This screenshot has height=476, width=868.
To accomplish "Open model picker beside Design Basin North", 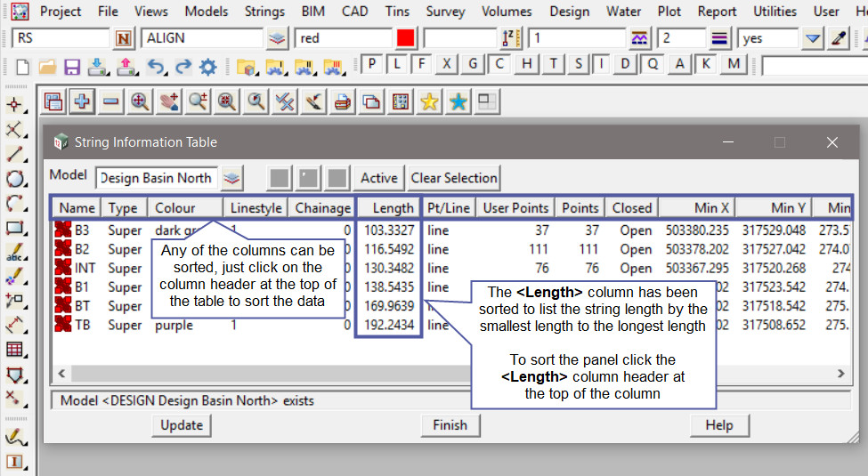I will tap(232, 178).
